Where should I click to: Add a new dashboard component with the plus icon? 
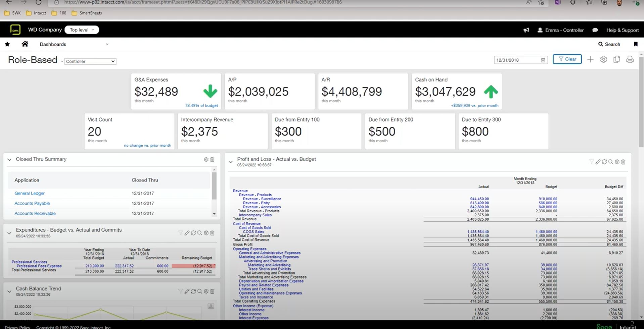(x=590, y=59)
